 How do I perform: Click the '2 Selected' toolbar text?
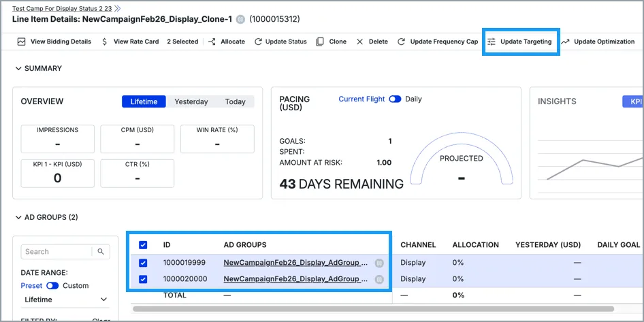click(x=182, y=42)
